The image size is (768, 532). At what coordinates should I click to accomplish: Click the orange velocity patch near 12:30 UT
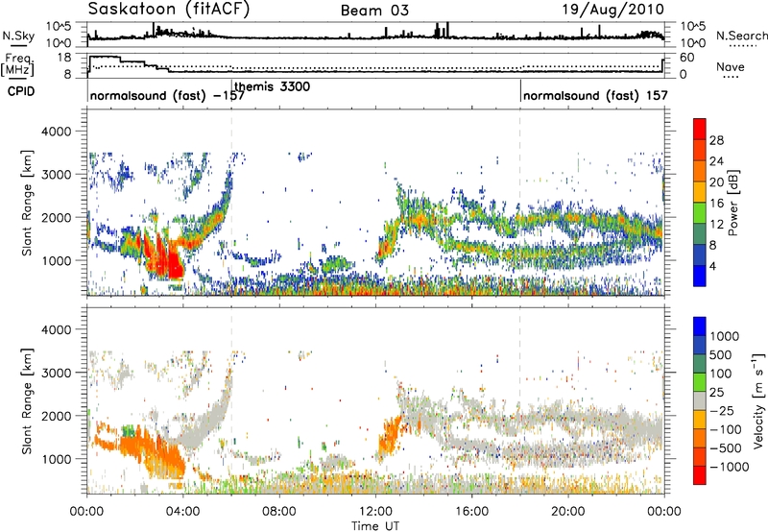(x=391, y=436)
